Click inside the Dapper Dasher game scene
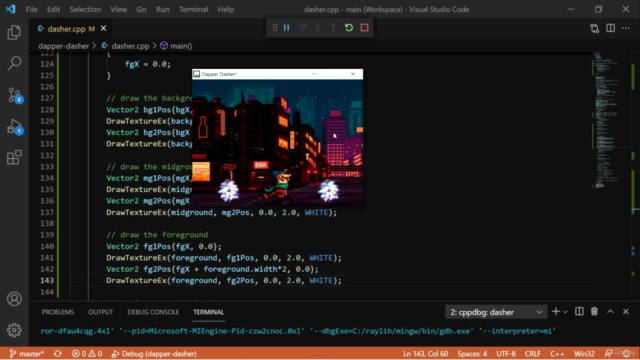640x360 pixels. click(x=278, y=142)
